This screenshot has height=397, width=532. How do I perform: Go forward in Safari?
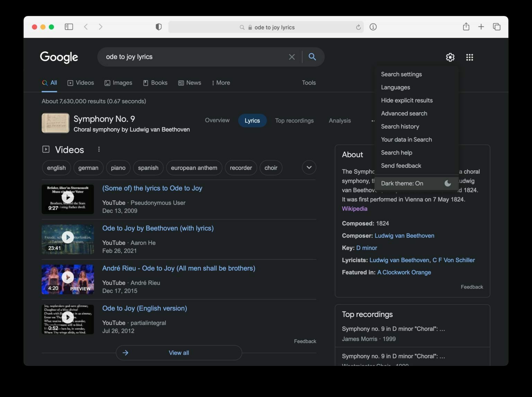coord(100,27)
